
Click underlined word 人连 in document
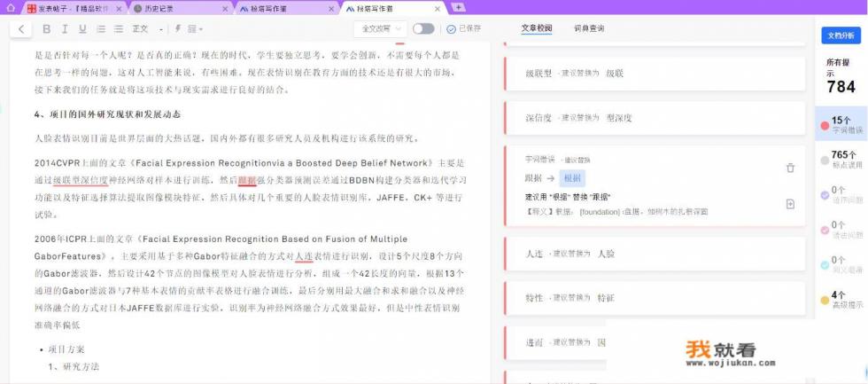point(304,256)
